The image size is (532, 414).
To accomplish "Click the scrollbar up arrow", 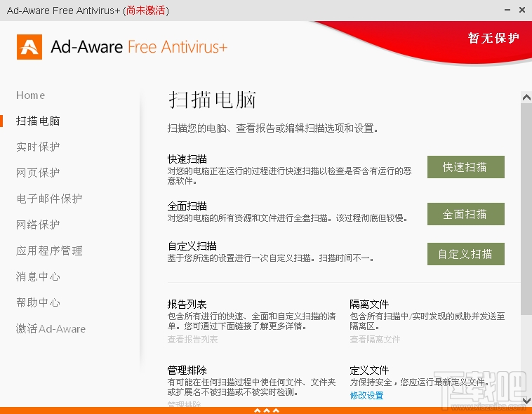I will [x=526, y=98].
